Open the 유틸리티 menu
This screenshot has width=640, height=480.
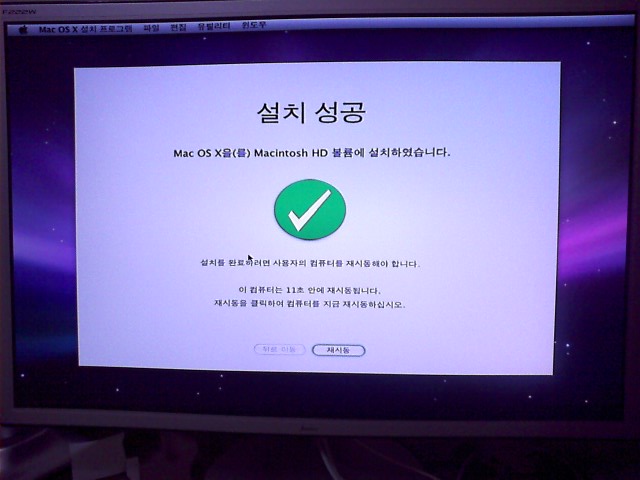coord(214,27)
